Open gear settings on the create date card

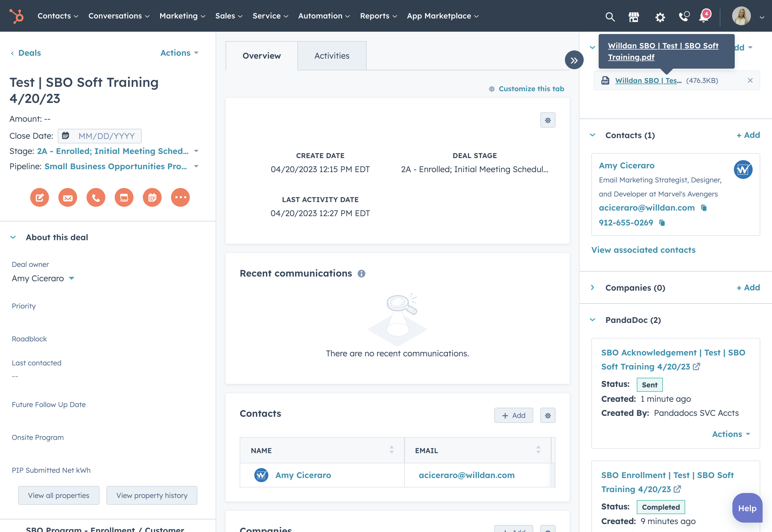point(548,120)
